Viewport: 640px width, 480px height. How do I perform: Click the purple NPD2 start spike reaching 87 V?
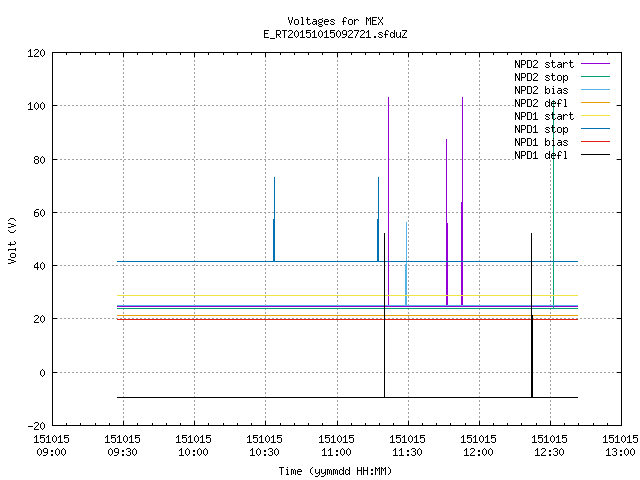click(447, 222)
